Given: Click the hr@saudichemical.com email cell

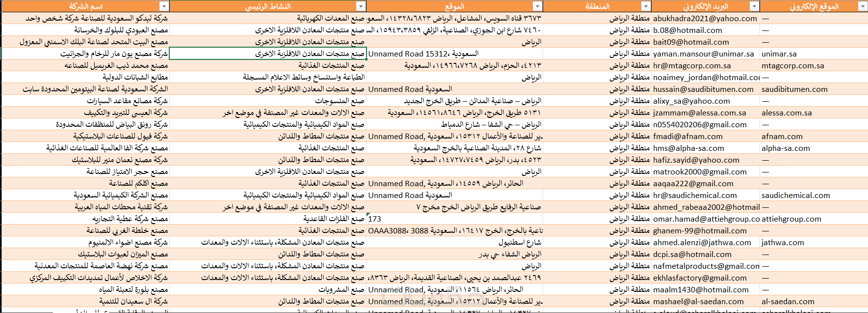Looking at the screenshot, I should (x=706, y=195).
